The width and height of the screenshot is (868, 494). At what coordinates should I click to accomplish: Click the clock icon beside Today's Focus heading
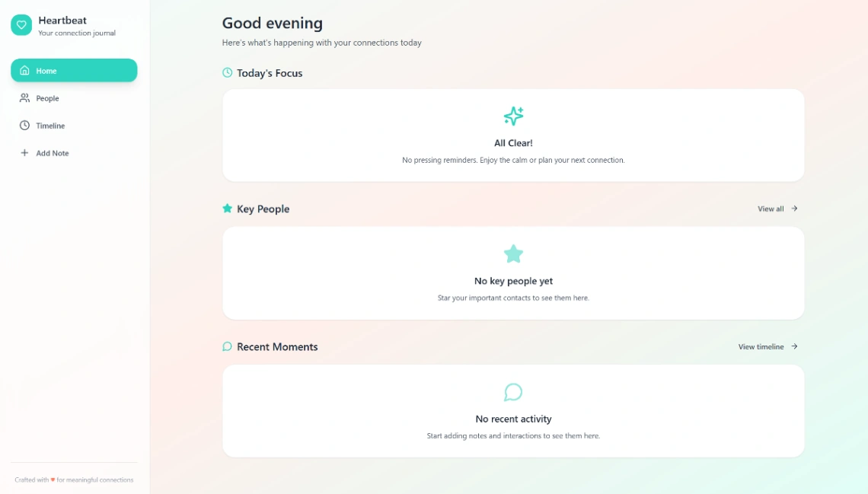coord(227,72)
